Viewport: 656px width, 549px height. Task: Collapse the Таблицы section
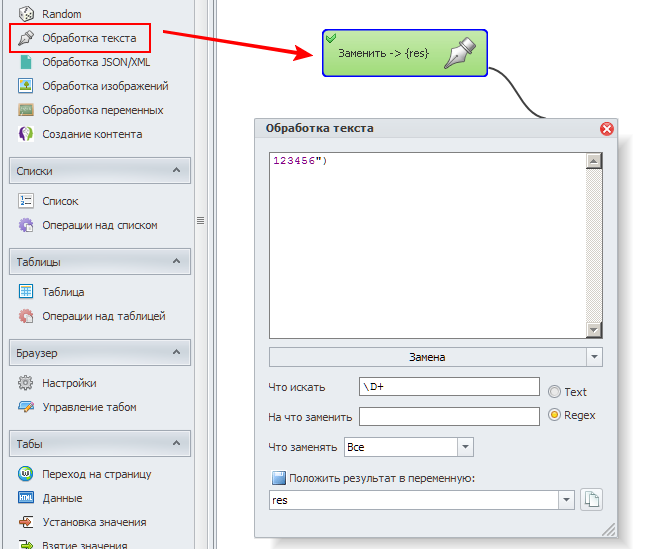point(177,261)
